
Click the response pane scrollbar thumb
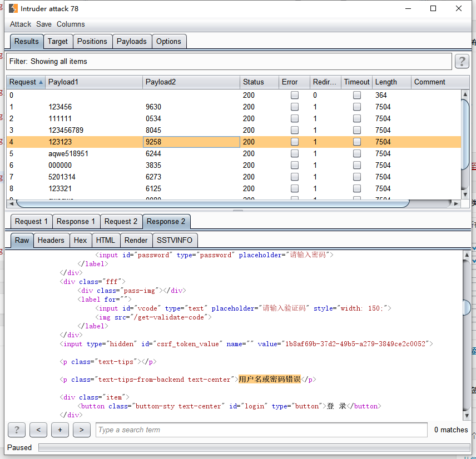click(467, 307)
